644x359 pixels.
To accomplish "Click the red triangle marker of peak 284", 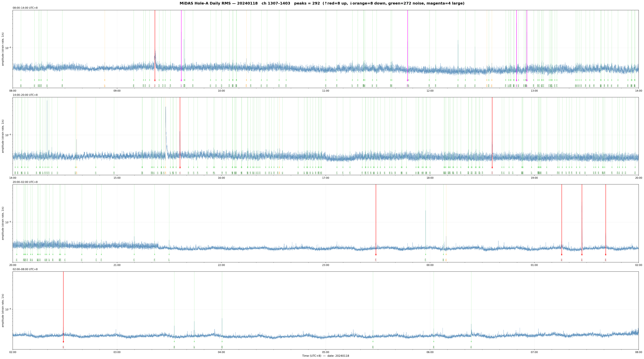I will [605, 254].
